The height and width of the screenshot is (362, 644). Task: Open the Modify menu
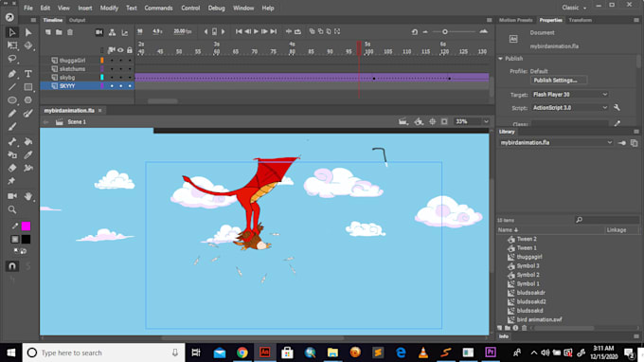pos(109,8)
